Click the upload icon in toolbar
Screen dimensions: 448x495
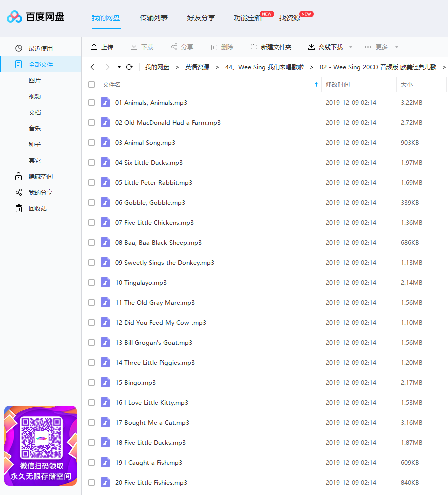[x=94, y=47]
